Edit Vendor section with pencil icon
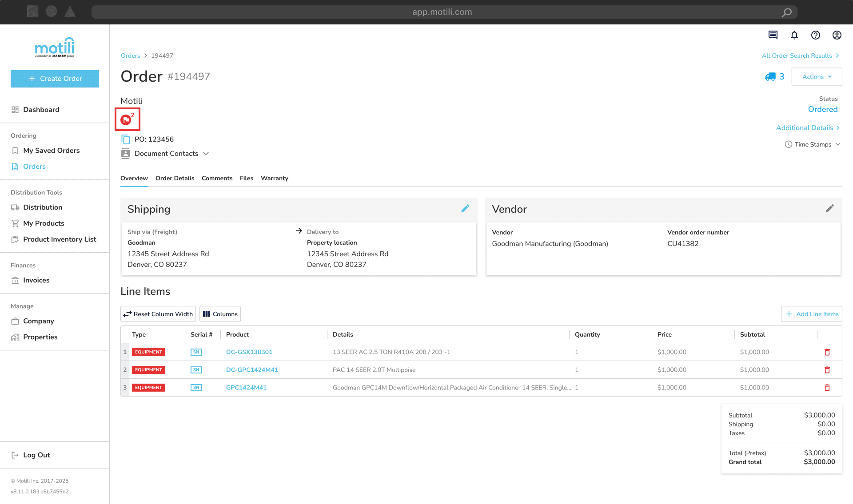 click(829, 209)
